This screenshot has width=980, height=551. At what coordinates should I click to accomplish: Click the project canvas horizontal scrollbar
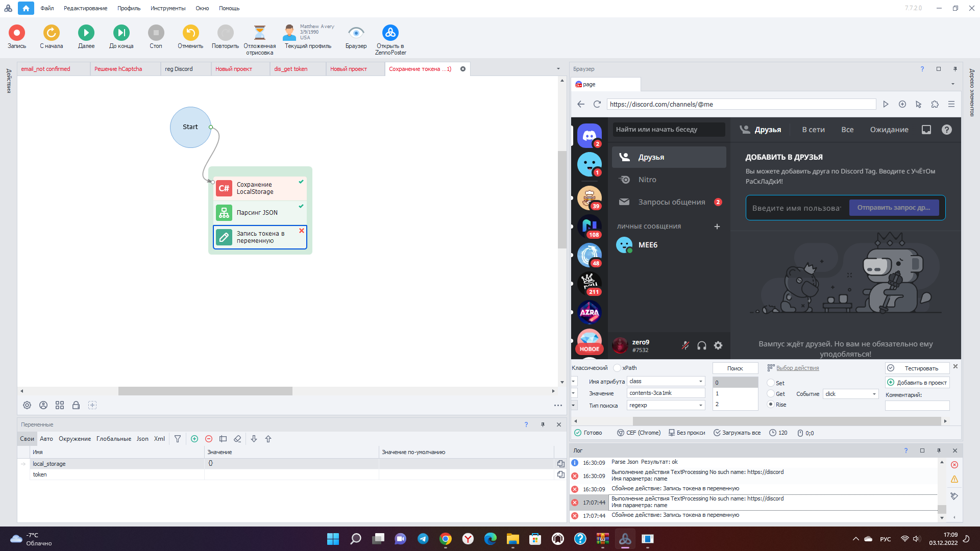[x=205, y=391]
